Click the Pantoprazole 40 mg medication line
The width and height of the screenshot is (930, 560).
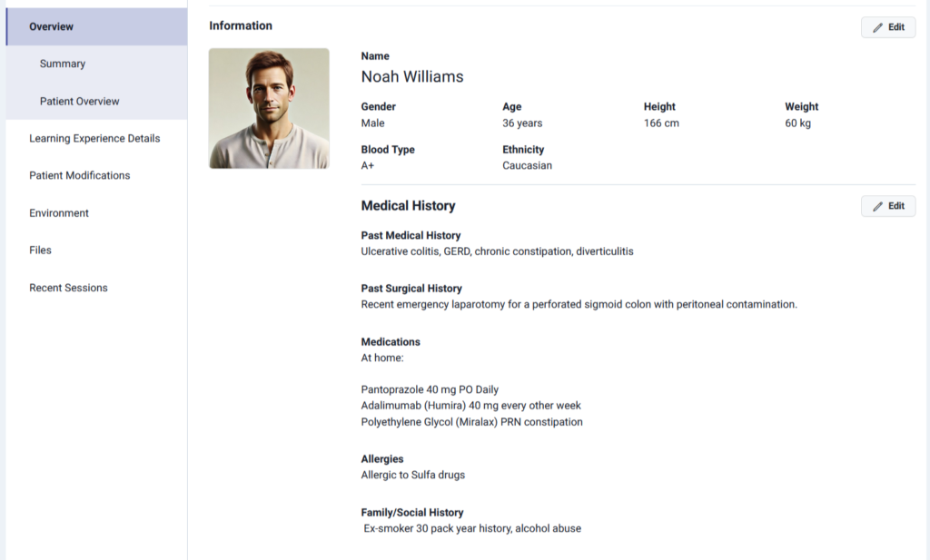(x=430, y=389)
